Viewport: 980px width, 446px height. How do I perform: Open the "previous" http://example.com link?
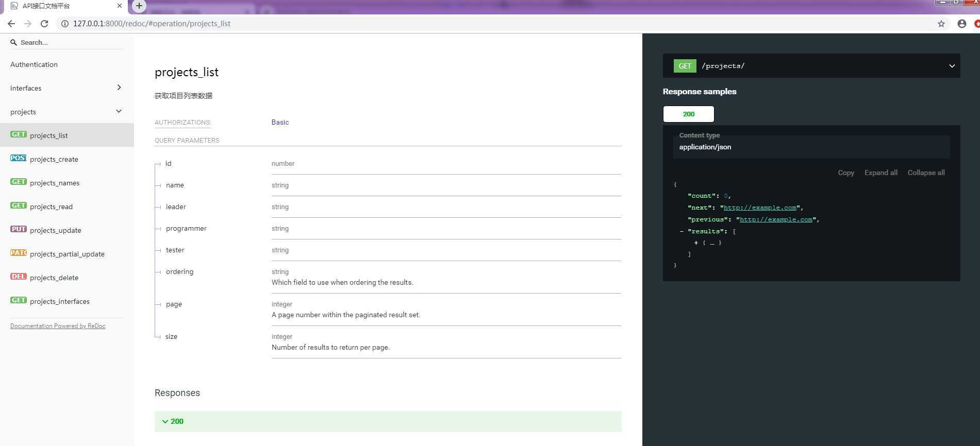pyautogui.click(x=776, y=219)
